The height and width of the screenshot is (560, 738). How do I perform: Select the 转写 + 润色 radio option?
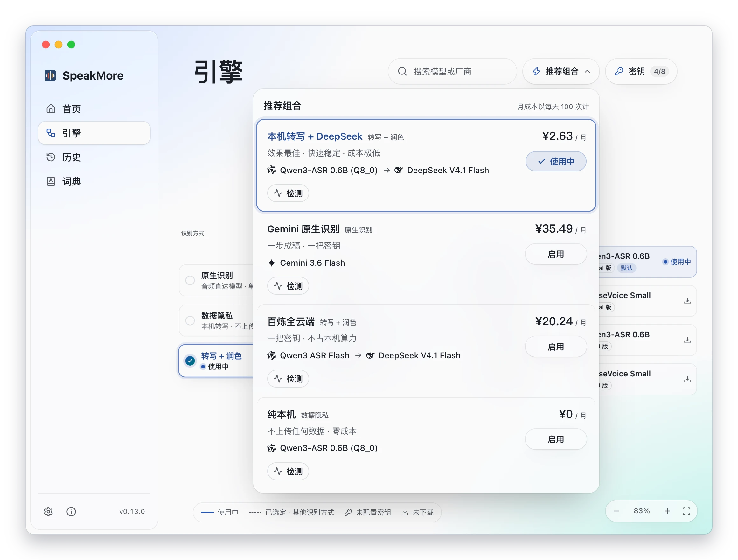point(190,361)
